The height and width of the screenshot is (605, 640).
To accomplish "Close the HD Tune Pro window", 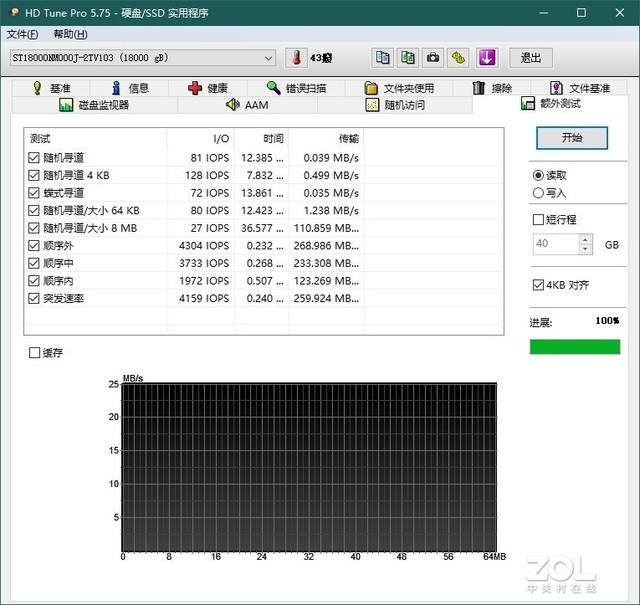I will pyautogui.click(x=620, y=13).
